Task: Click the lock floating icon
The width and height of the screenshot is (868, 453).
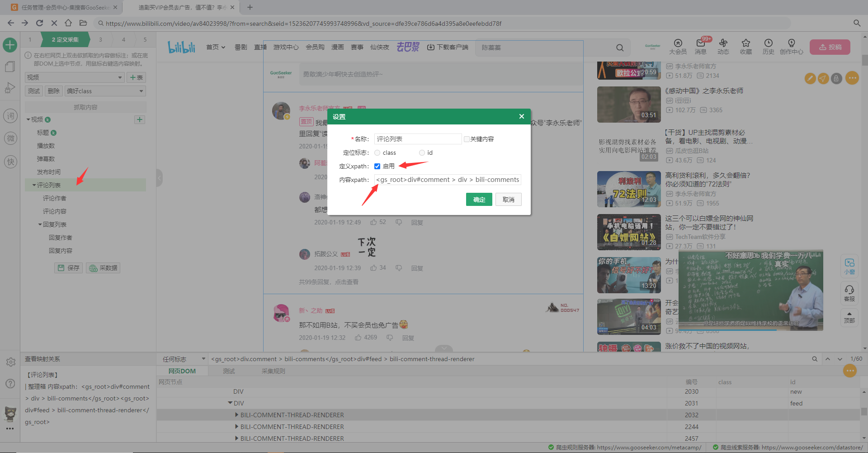Action: click(x=836, y=79)
